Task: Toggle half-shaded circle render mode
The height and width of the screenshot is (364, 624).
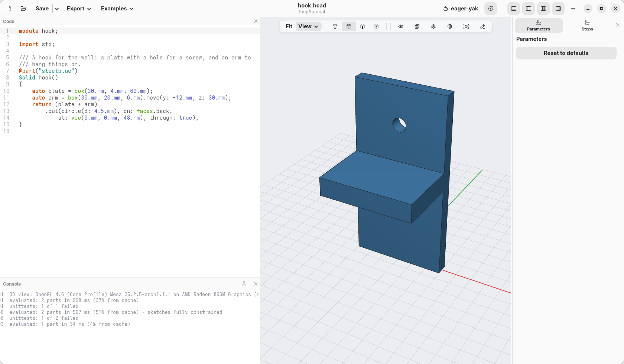Action: click(450, 26)
